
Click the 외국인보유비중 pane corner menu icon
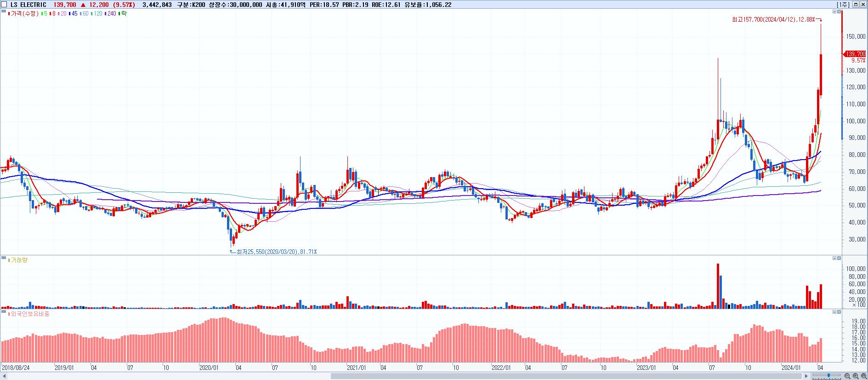(3, 311)
